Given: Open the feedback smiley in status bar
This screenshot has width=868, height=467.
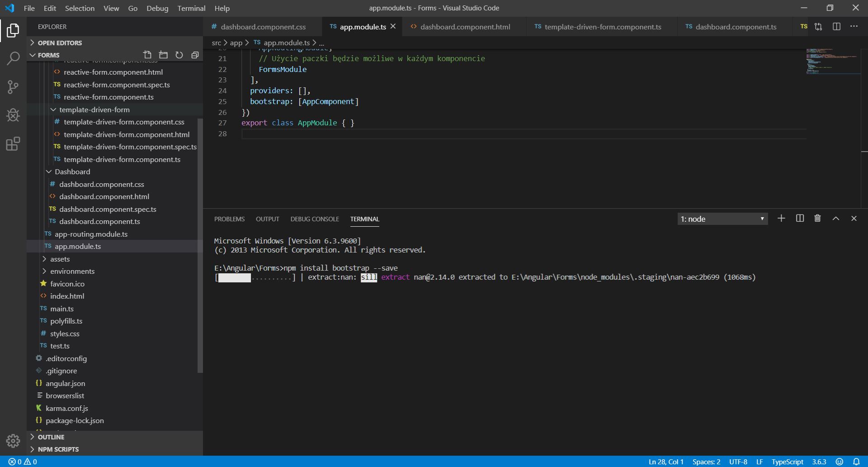Looking at the screenshot, I should point(840,462).
